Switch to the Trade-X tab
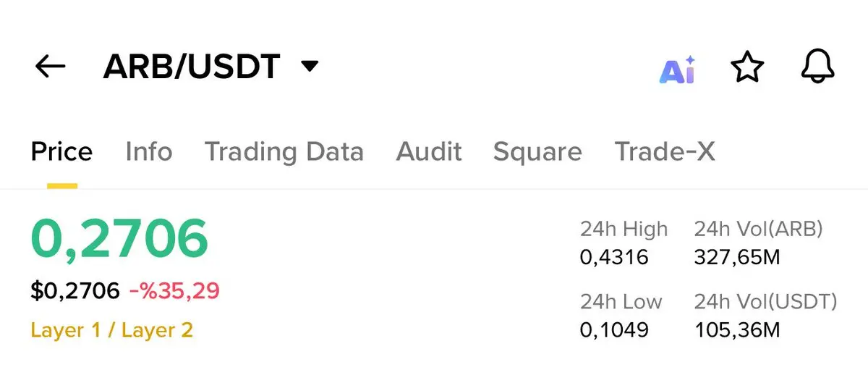 pos(664,152)
